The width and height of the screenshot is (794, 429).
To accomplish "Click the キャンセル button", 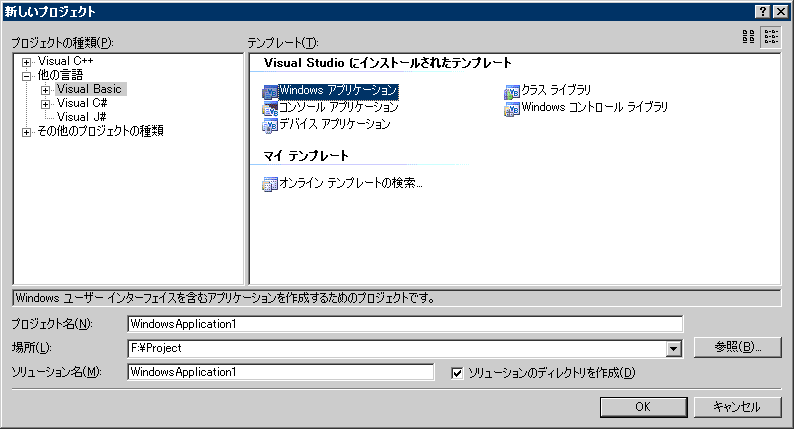I will tap(737, 407).
